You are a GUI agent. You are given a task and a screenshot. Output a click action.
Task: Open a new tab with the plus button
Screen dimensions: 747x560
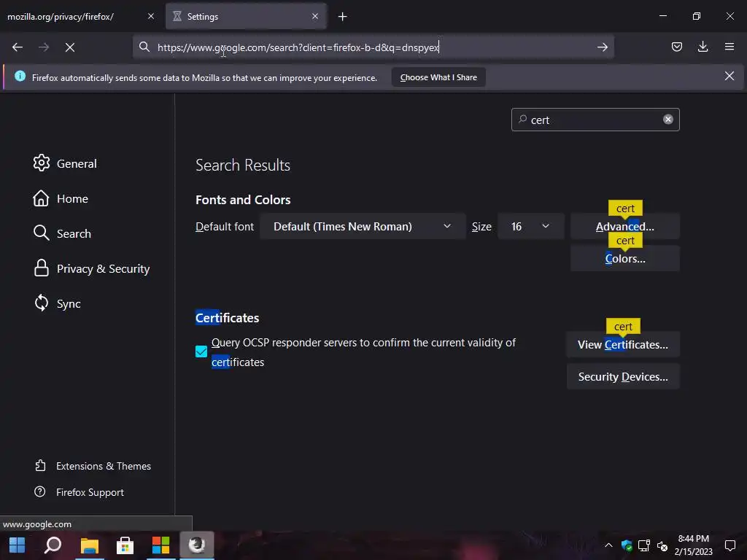[343, 17]
